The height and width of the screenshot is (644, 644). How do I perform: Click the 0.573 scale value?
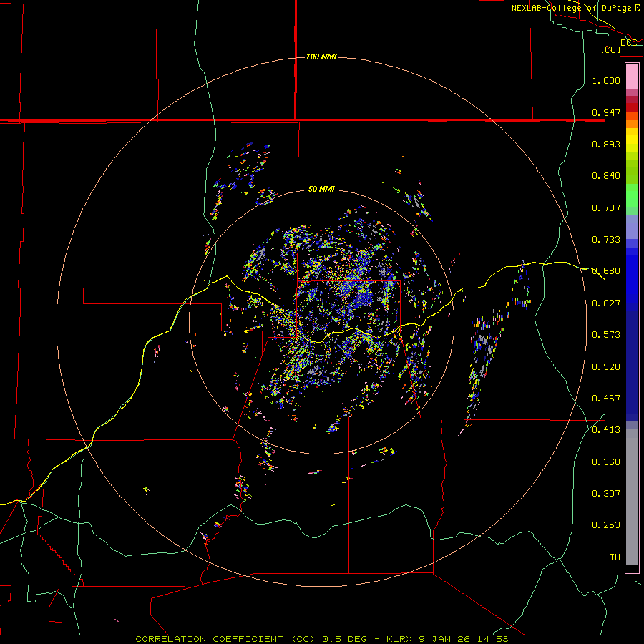tap(606, 335)
